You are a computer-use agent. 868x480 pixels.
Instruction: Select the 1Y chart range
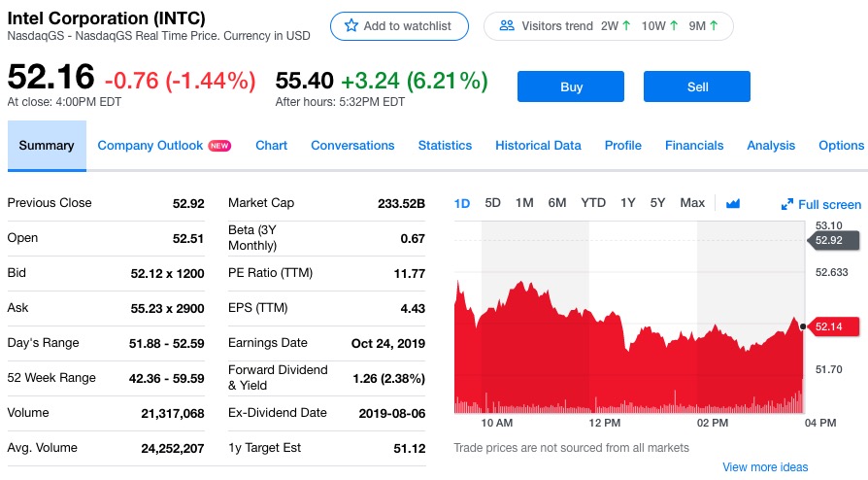[x=628, y=203]
